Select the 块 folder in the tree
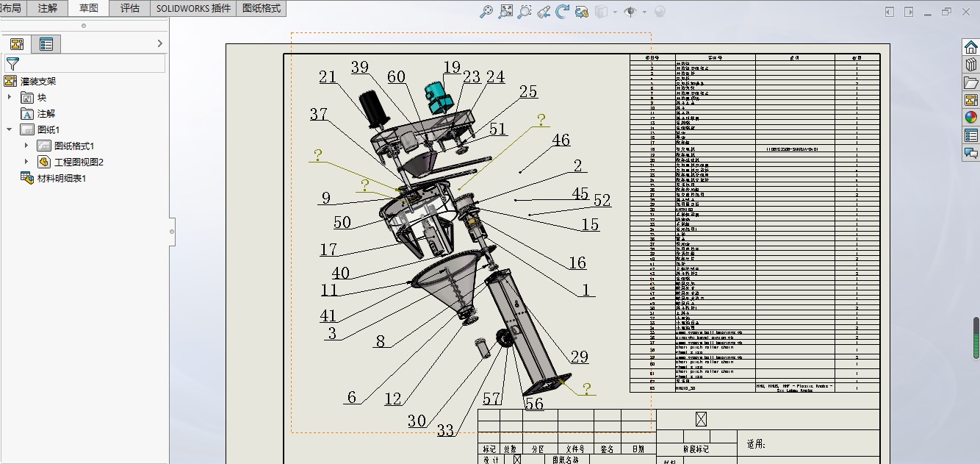Screen dimensions: 980x464 pyautogui.click(x=34, y=98)
